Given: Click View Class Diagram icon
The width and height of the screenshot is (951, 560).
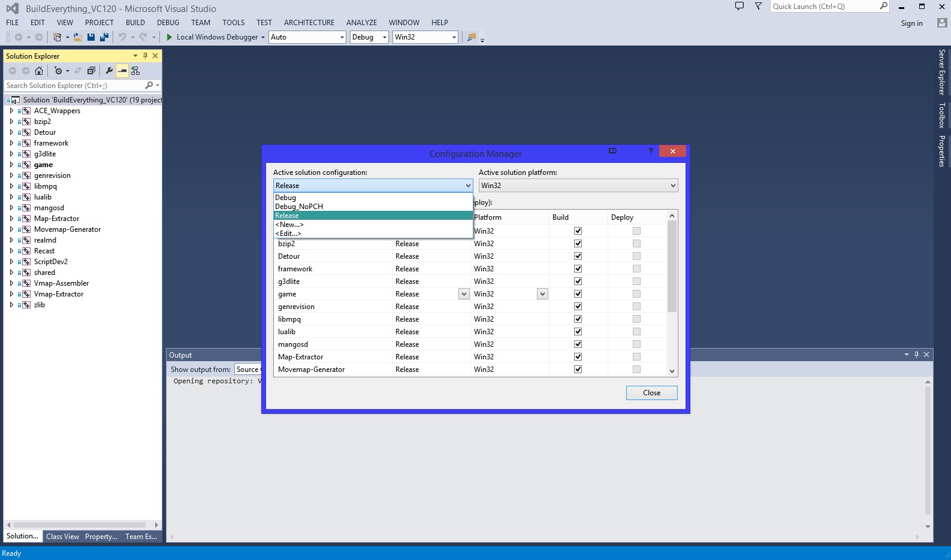Looking at the screenshot, I should pos(135,71).
